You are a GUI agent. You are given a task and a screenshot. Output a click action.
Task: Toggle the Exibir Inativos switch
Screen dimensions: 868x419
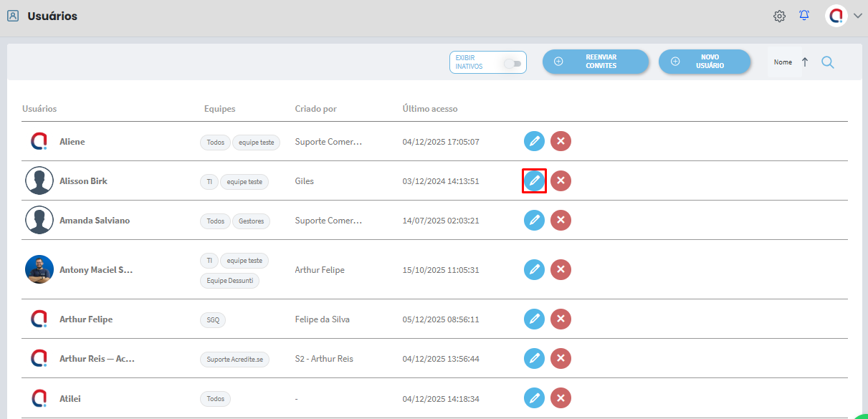512,64
